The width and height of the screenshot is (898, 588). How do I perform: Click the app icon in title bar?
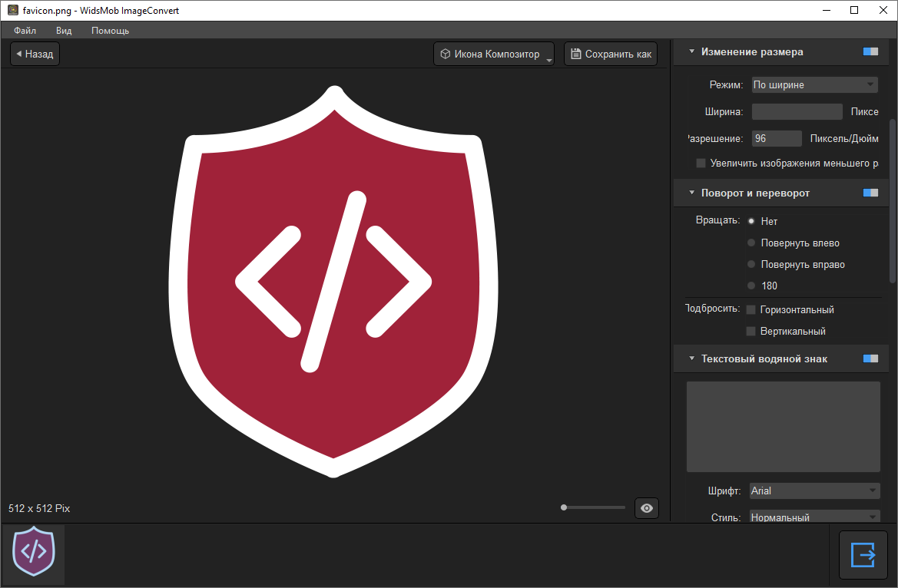click(12, 11)
